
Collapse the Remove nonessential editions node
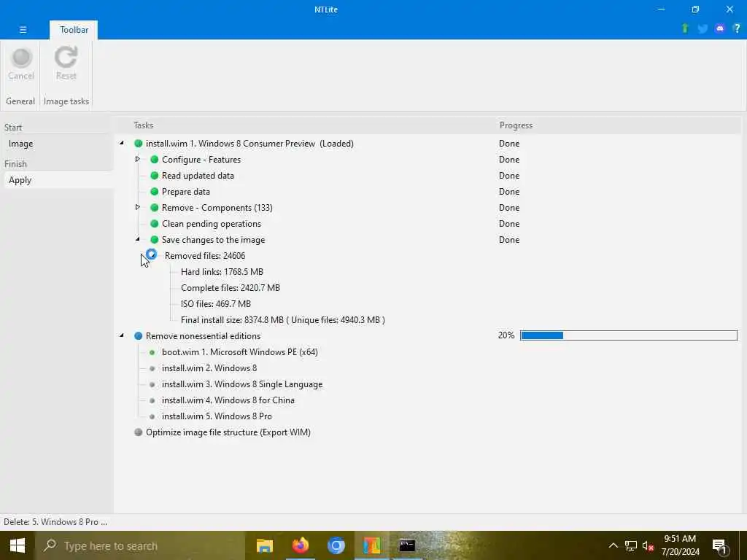point(122,335)
